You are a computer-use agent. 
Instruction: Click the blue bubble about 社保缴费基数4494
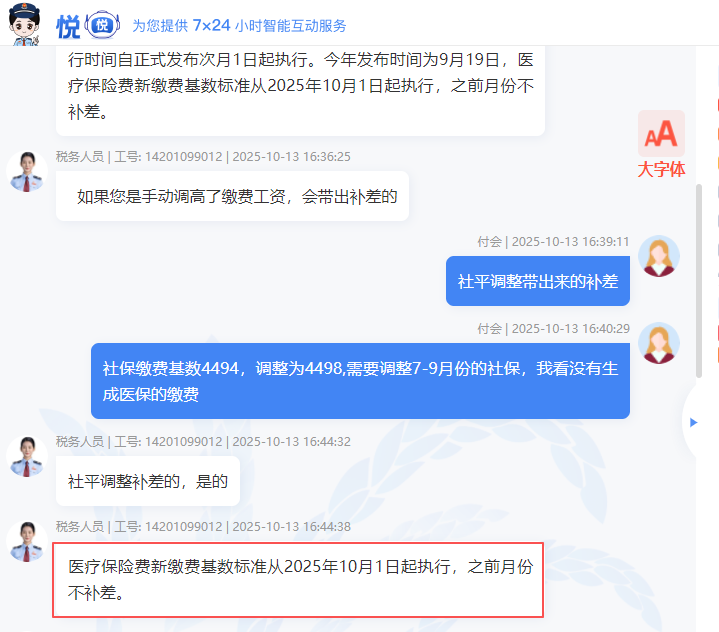coord(360,381)
